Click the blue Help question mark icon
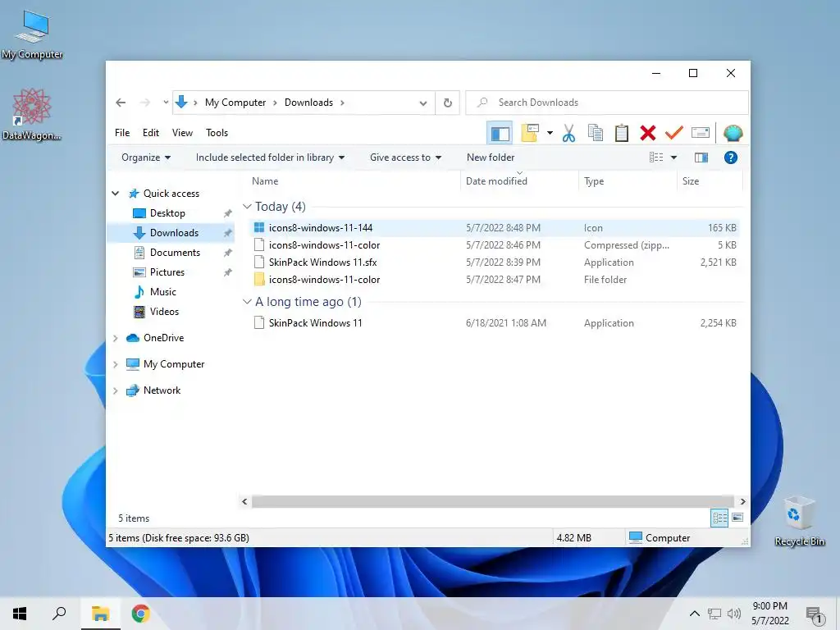 pyautogui.click(x=730, y=157)
